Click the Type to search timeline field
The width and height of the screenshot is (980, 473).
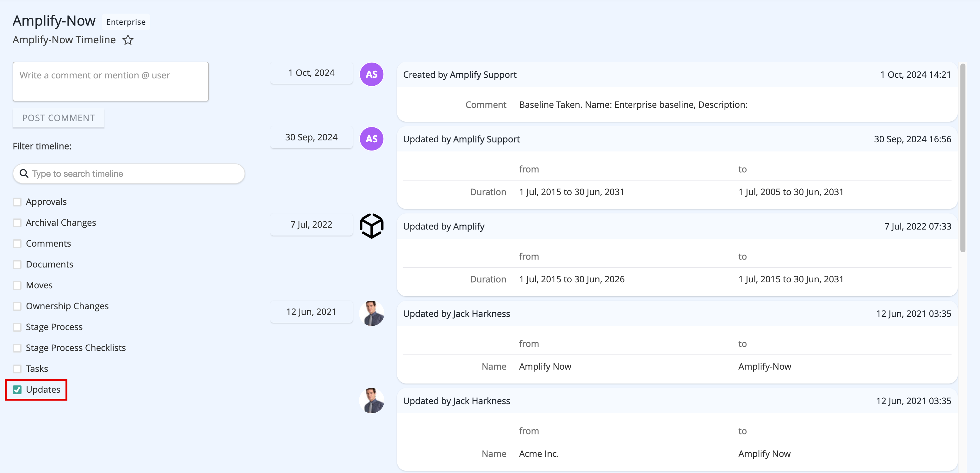tap(128, 174)
